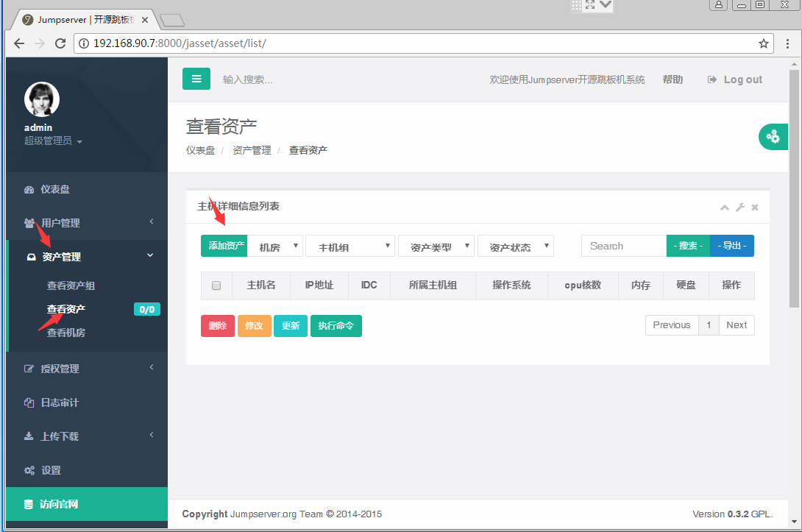Click the wrench icon in panel header
This screenshot has height=532, width=802.
(740, 208)
